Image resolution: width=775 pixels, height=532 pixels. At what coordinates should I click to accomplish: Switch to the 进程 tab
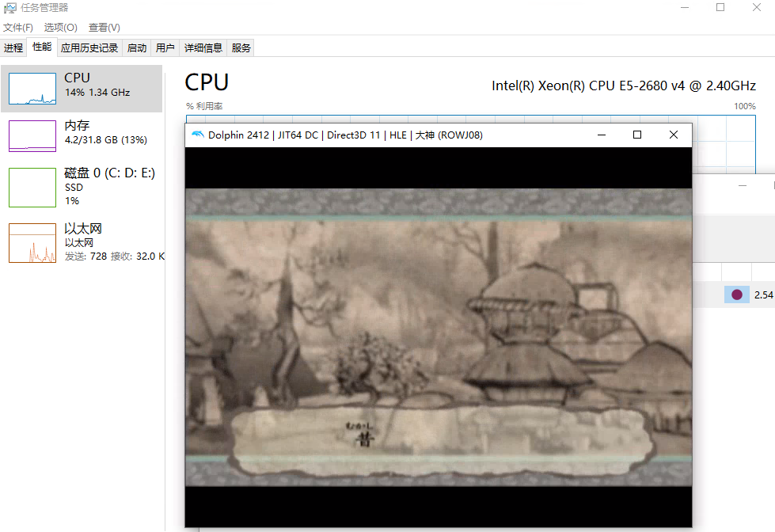coord(13,48)
